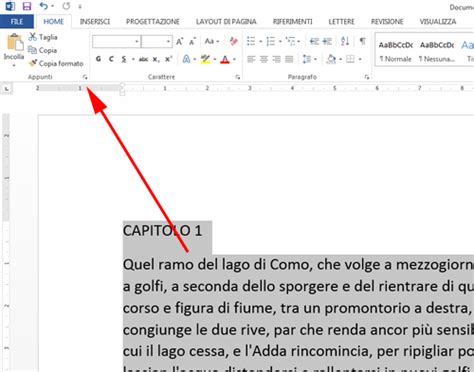This screenshot has height=372, width=474.
Task: Align text to the left
Action: click(251, 59)
